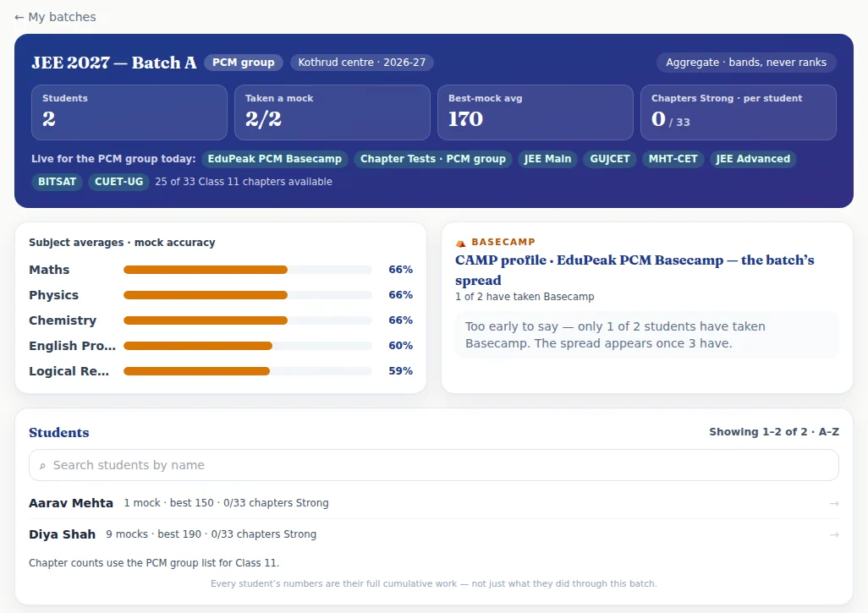Click the Maths subject label
Image resolution: width=868 pixels, height=613 pixels.
pyautogui.click(x=49, y=270)
